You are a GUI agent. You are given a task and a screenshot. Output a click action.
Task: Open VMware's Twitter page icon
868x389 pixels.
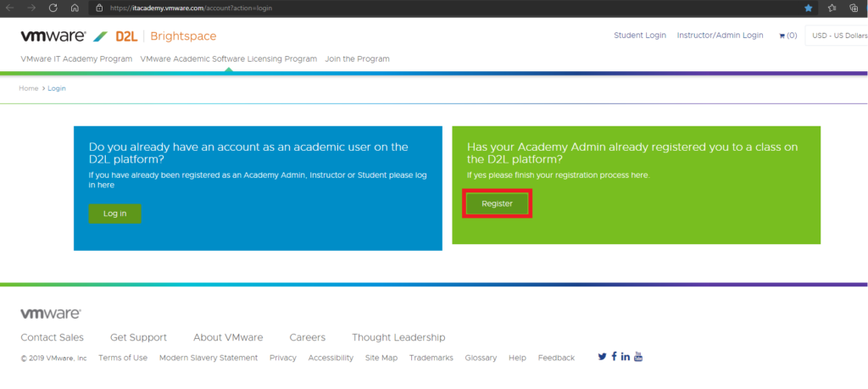(x=603, y=356)
